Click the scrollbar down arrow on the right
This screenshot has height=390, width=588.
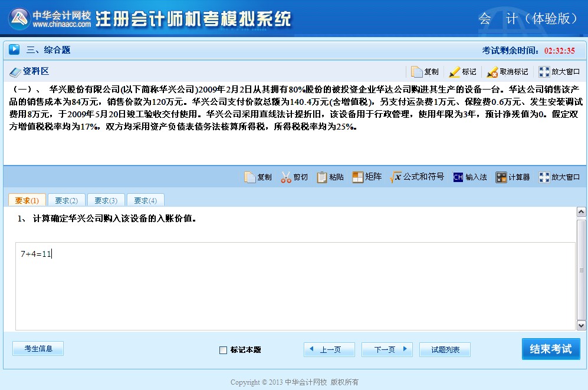[x=582, y=325]
